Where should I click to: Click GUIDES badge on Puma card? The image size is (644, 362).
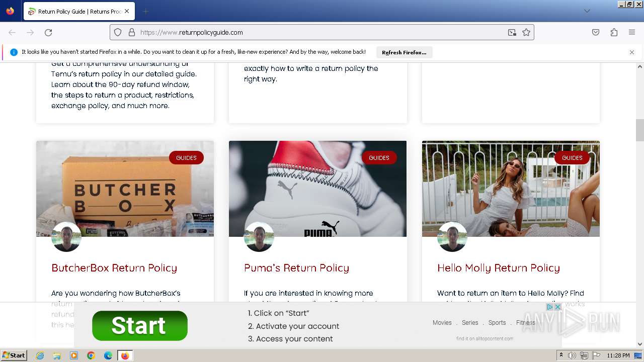(379, 158)
